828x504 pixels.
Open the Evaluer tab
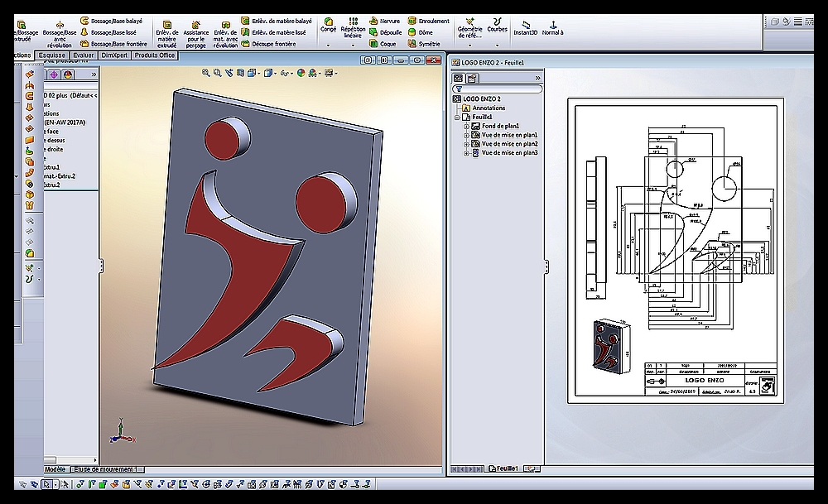click(x=84, y=55)
